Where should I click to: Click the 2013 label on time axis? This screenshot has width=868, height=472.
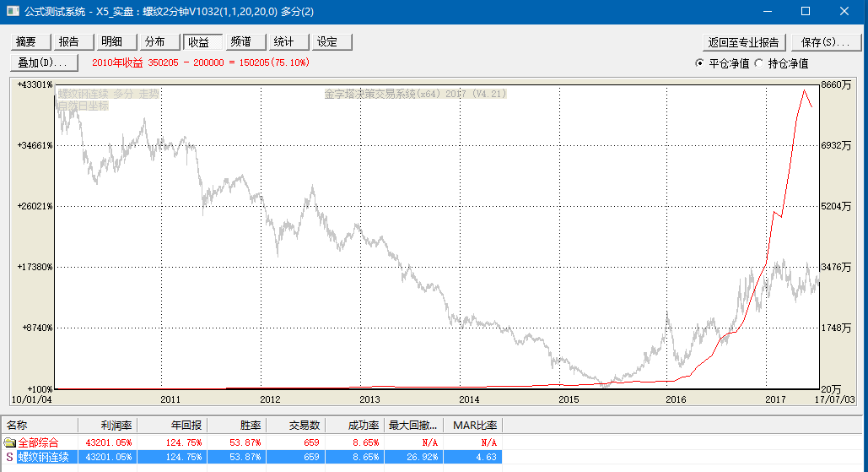(369, 399)
